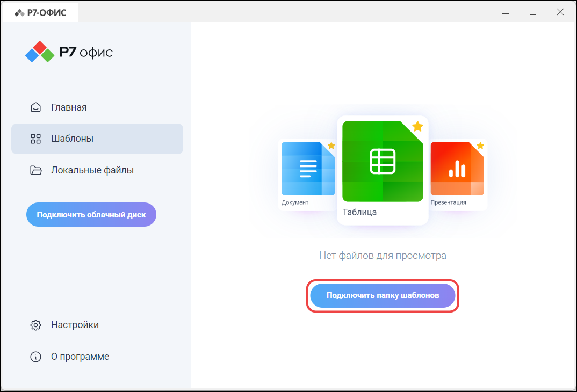Open the Главная section
The height and width of the screenshot is (392, 577).
click(97, 107)
